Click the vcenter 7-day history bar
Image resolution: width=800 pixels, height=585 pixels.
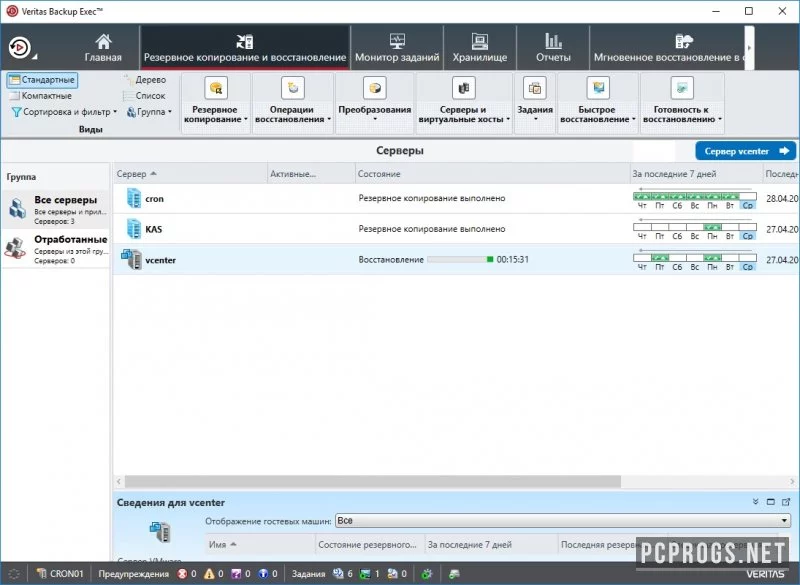pos(694,259)
